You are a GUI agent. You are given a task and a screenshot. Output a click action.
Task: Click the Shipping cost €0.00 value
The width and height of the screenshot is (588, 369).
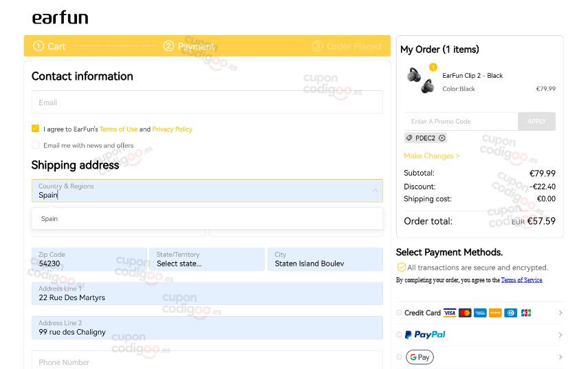[x=546, y=199]
